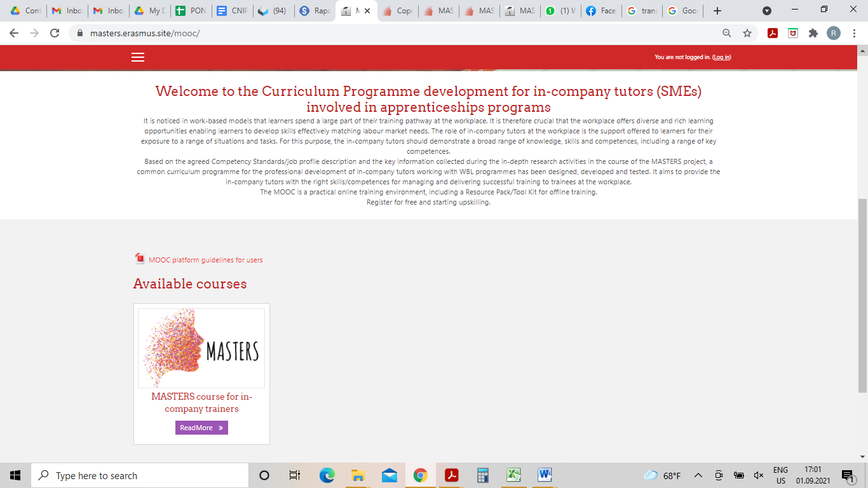Open the Extensions puzzle icon
Viewport: 868px width, 488px height.
pos(813,33)
